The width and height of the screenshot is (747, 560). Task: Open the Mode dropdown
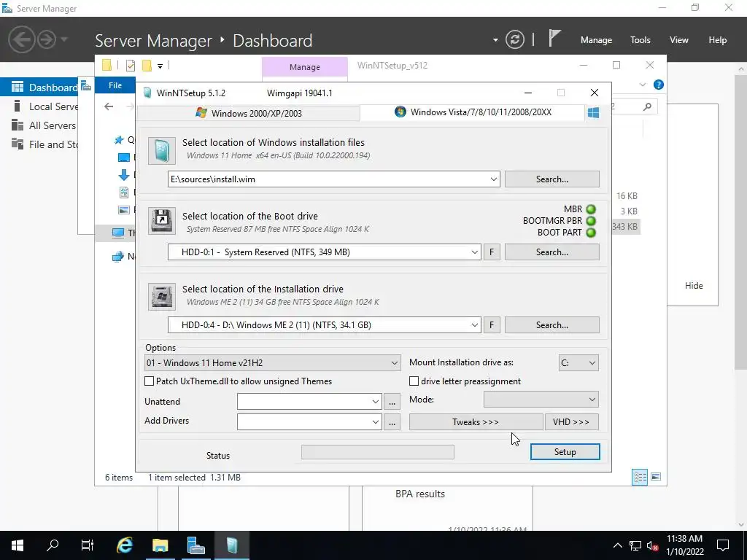(541, 400)
